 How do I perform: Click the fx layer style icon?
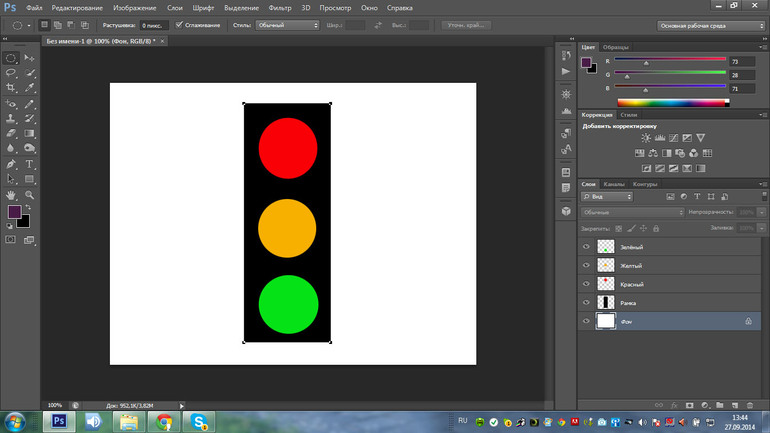point(674,405)
